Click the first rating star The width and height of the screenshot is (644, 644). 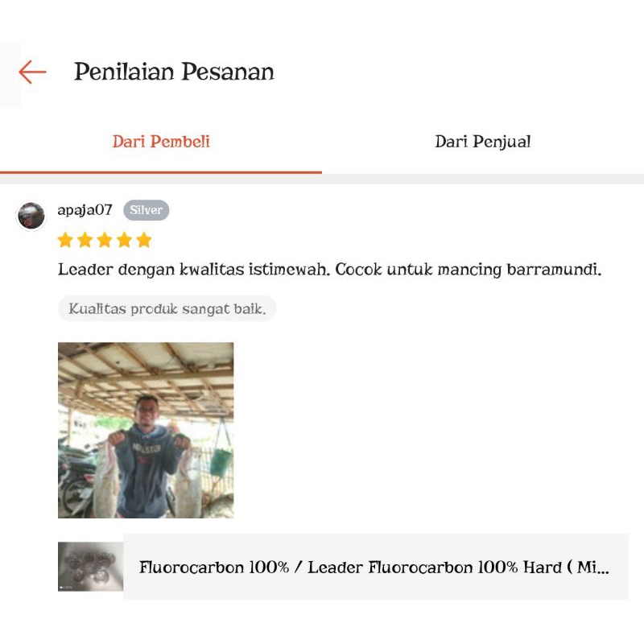click(65, 240)
